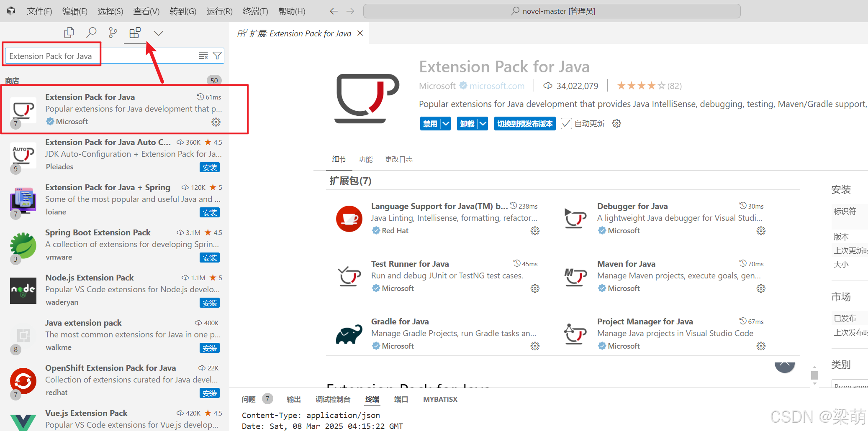868x431 pixels.
Task: Open Debugger for Java extension icon
Action: coord(575,219)
